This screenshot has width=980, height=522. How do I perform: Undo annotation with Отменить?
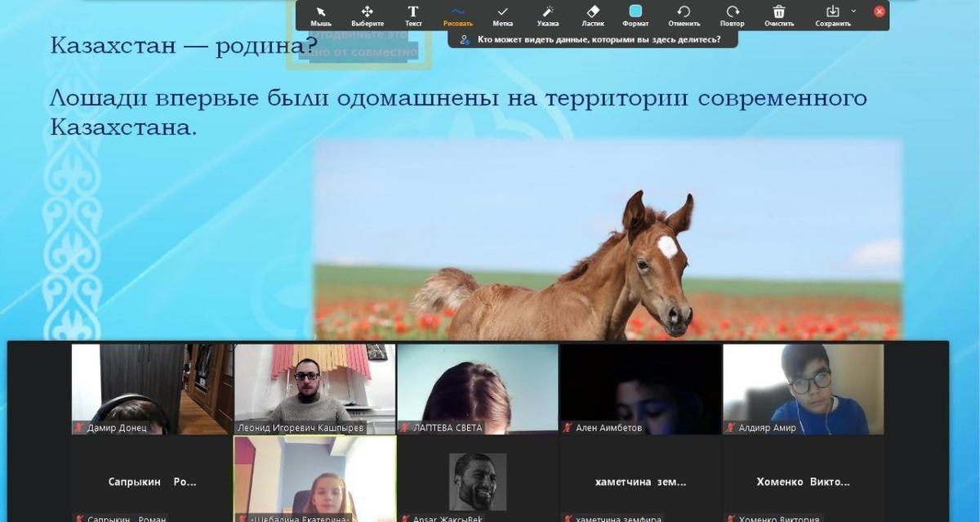[684, 14]
